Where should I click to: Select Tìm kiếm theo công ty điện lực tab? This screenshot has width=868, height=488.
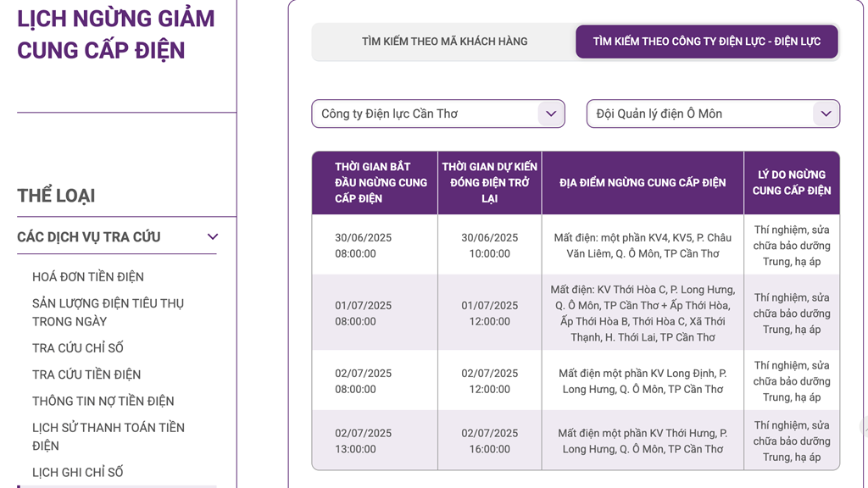pyautogui.click(x=706, y=42)
